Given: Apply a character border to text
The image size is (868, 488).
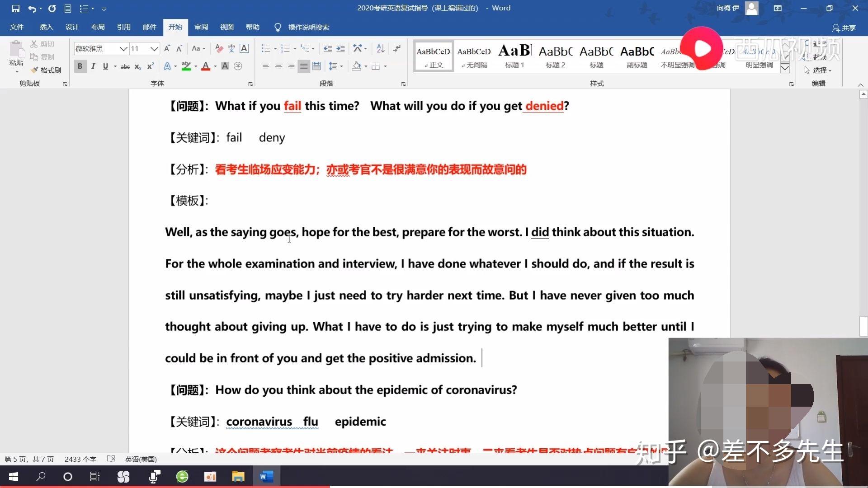Looking at the screenshot, I should [x=244, y=48].
